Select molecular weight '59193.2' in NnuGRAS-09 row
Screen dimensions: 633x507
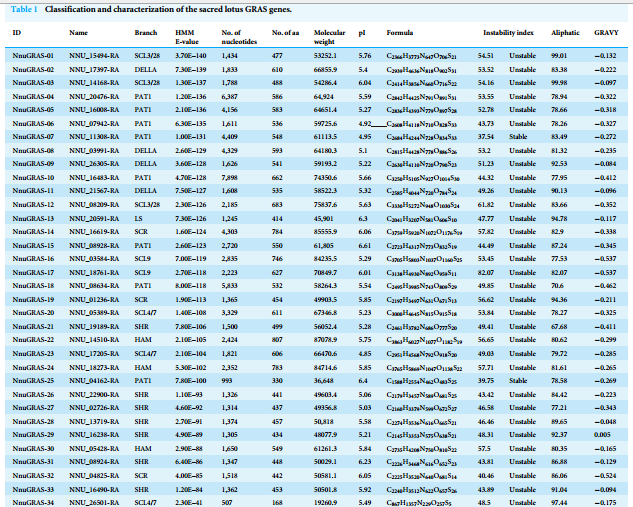(x=325, y=164)
